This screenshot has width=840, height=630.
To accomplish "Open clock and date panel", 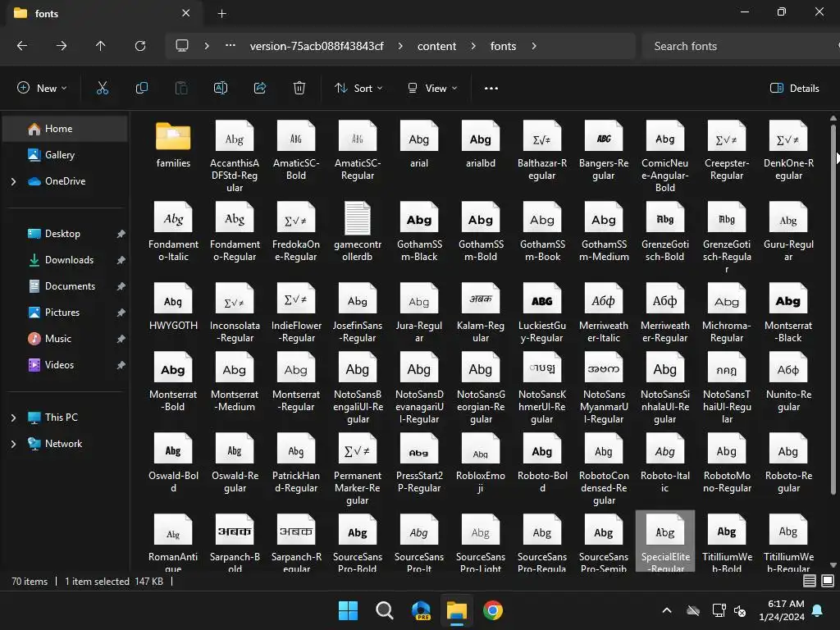I will click(782, 610).
